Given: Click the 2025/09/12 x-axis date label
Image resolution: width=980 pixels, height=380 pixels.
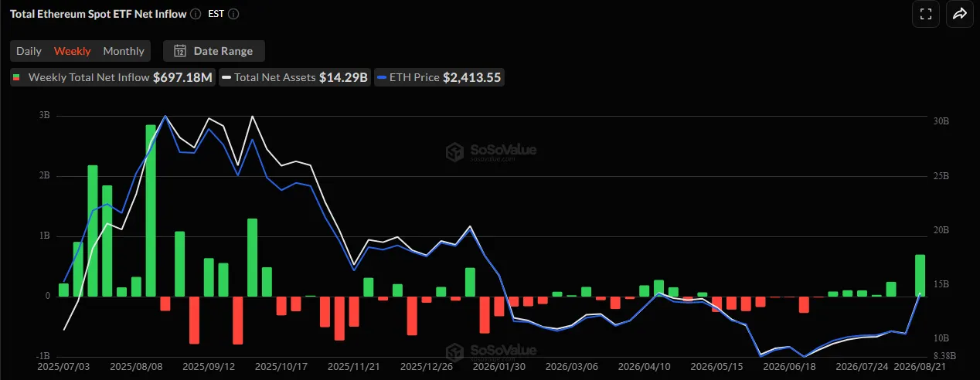Looking at the screenshot, I should click(x=208, y=368).
